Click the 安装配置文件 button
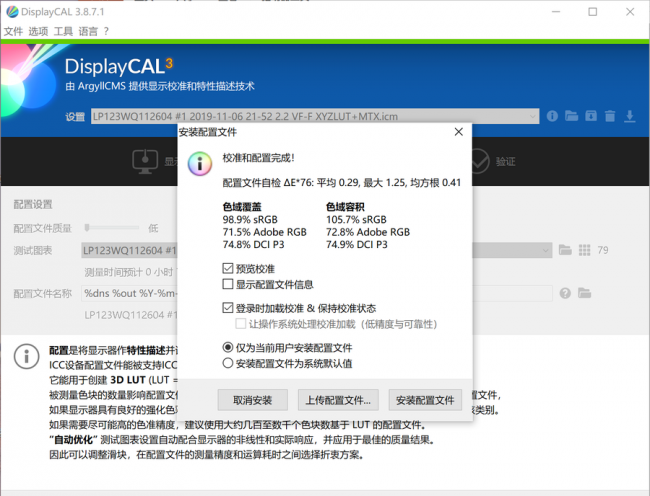This screenshot has height=496, width=650. (425, 400)
